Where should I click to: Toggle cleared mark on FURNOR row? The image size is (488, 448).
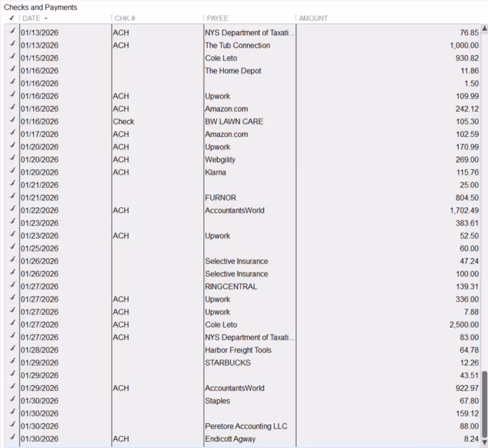coord(12,196)
